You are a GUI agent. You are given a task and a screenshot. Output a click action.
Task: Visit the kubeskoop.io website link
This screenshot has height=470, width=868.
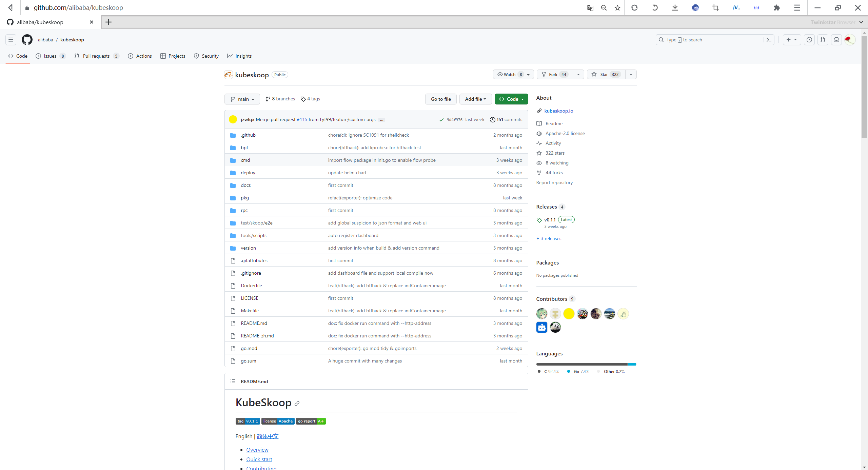point(558,111)
